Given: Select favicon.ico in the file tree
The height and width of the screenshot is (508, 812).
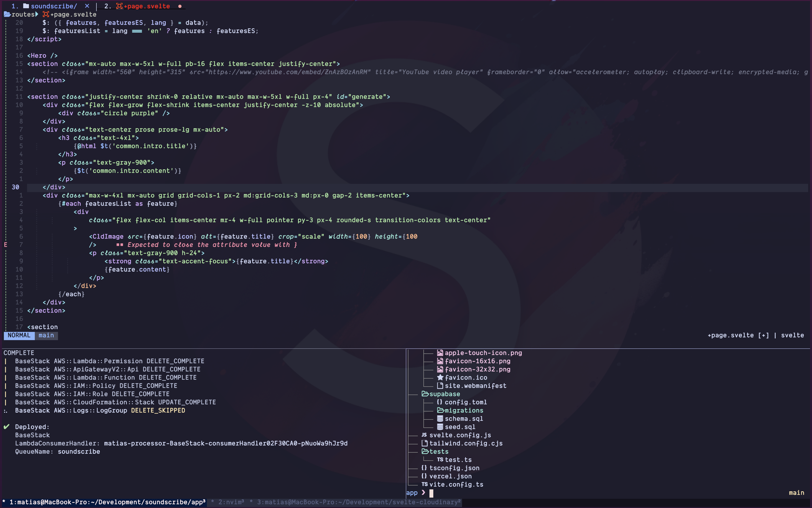Looking at the screenshot, I should pyautogui.click(x=466, y=378).
